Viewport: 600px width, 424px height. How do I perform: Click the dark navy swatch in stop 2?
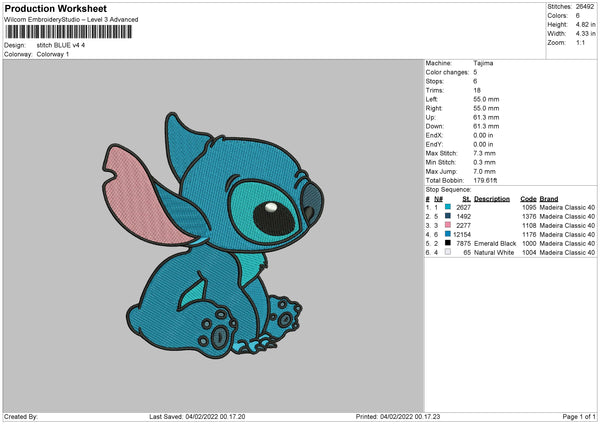coord(448,216)
